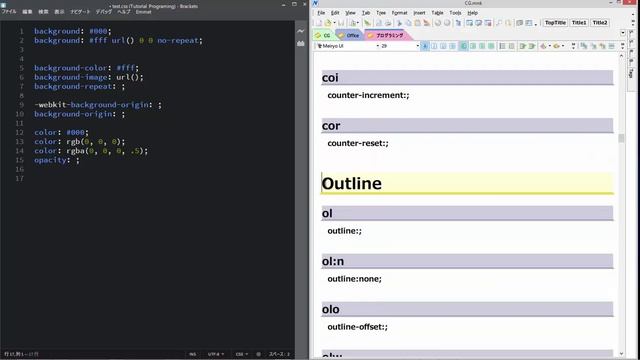Click the New document icon in note app toolbar
This screenshot has height=360, width=640.
pyautogui.click(x=319, y=23)
